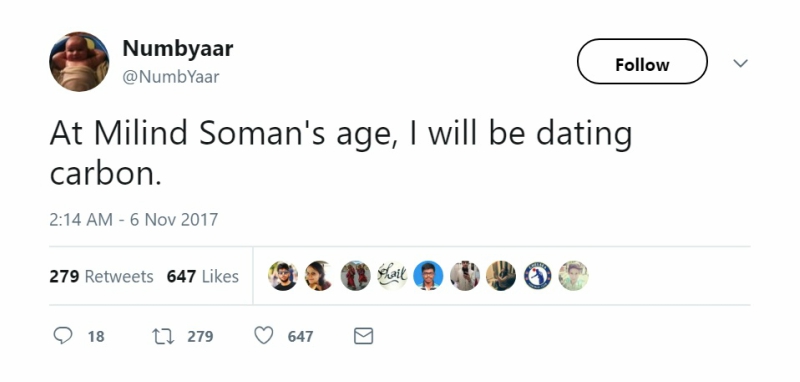Screen dimensions: 800x382
Task: Open the Numbyaar display name profile
Action: (178, 48)
